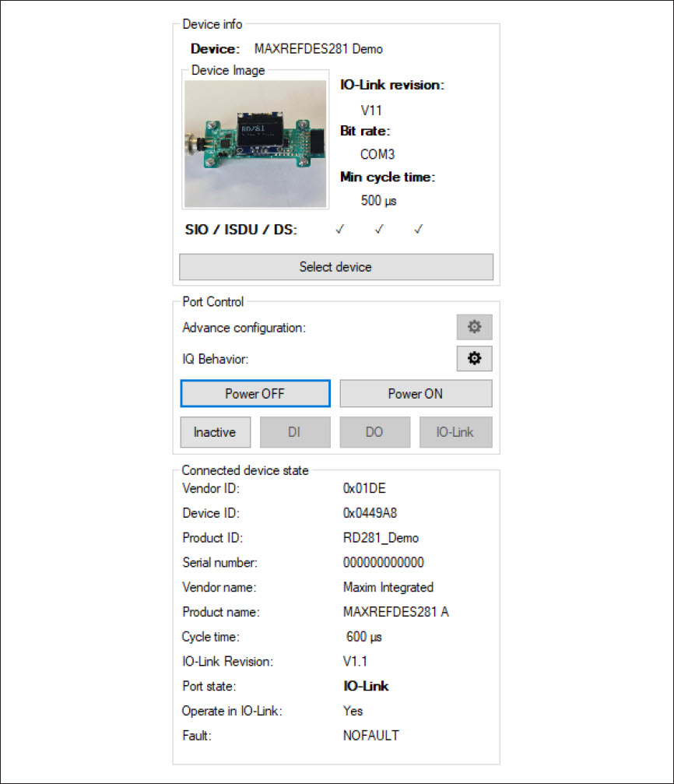674x784 pixels.
Task: Click the ISDU support checkmark
Action: [x=380, y=229]
